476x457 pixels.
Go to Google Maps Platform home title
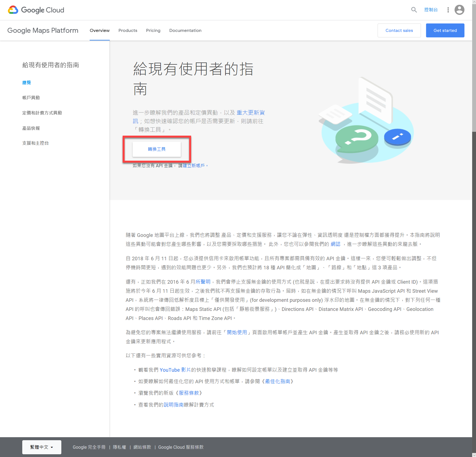(x=43, y=30)
